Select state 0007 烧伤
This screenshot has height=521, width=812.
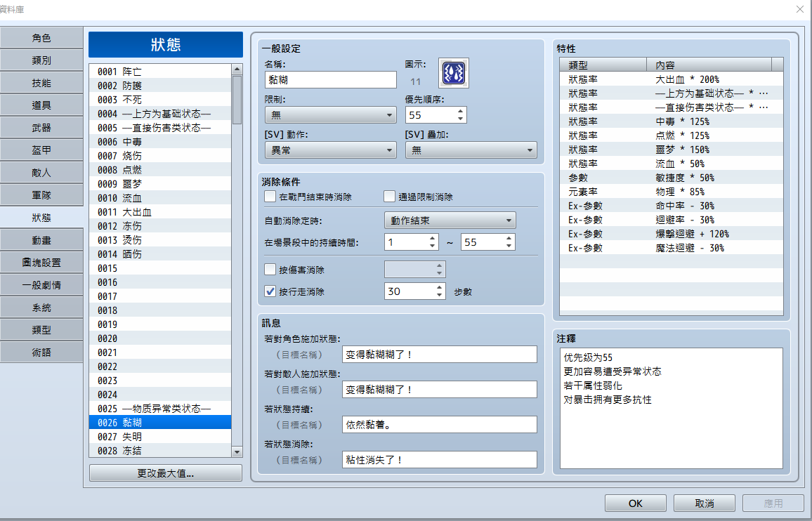(160, 155)
